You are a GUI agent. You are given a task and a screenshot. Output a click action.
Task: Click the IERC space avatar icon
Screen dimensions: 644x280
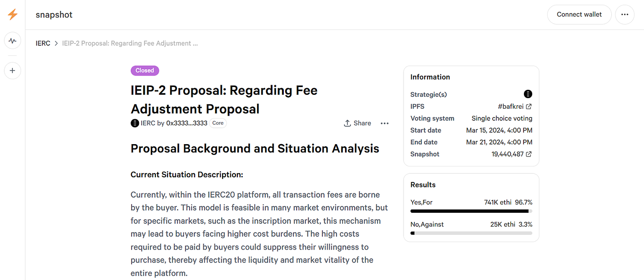(x=135, y=123)
